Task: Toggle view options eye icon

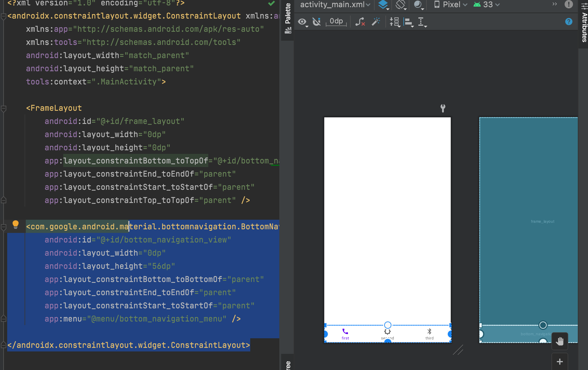Action: point(302,22)
